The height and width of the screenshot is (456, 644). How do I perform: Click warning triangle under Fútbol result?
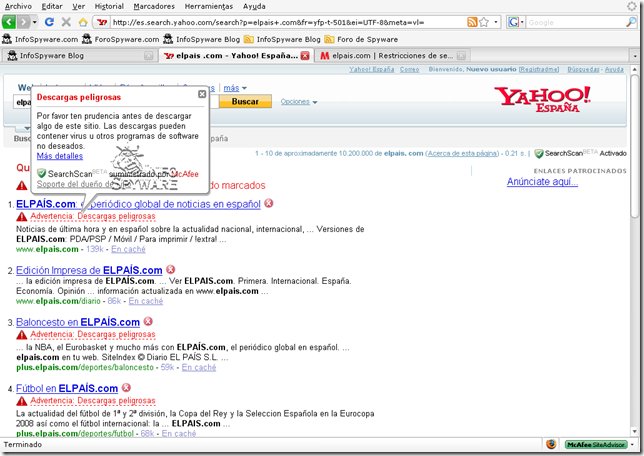pos(22,401)
